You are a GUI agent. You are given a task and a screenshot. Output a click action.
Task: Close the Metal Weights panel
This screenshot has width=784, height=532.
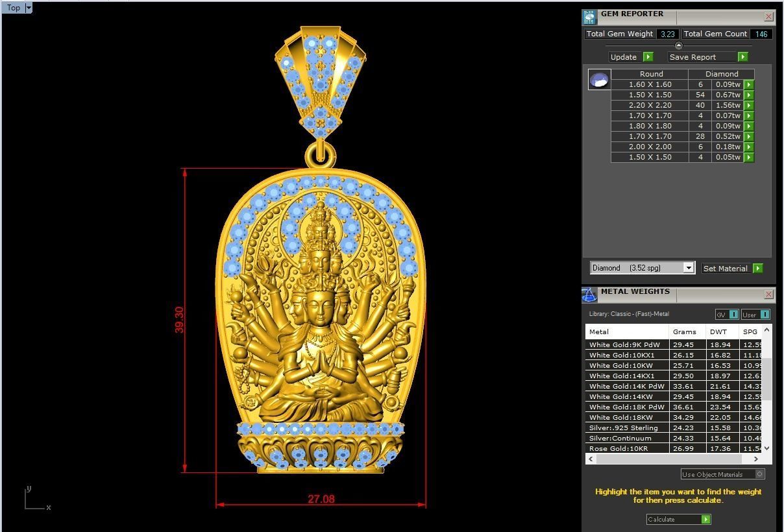(x=769, y=294)
